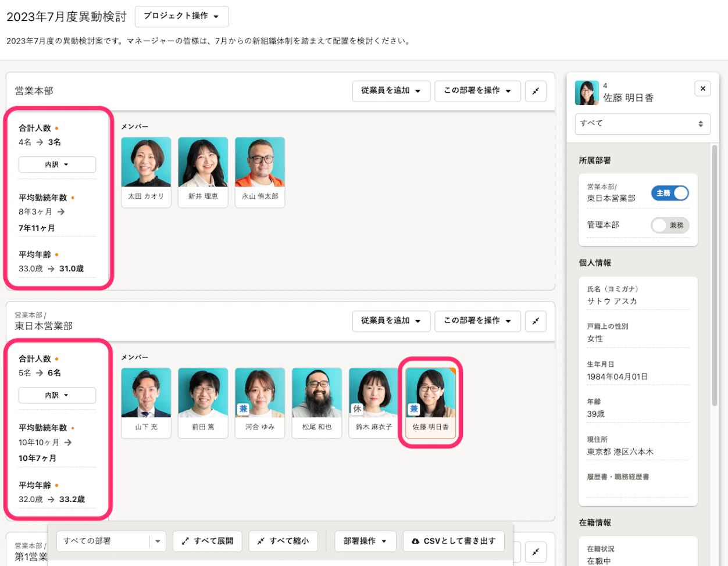
Task: Click the 休 badge on 鈴木 麻衣子
Action: (358, 409)
